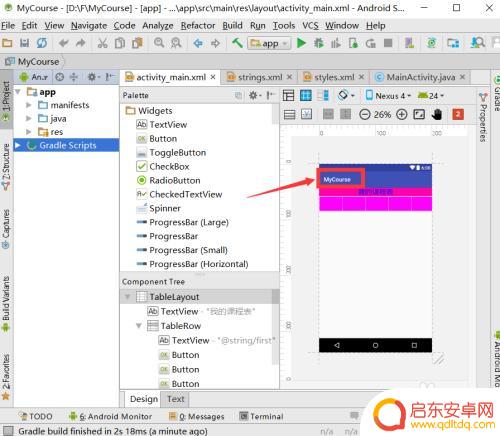
Task: Expand the manifests folder
Action: point(29,105)
